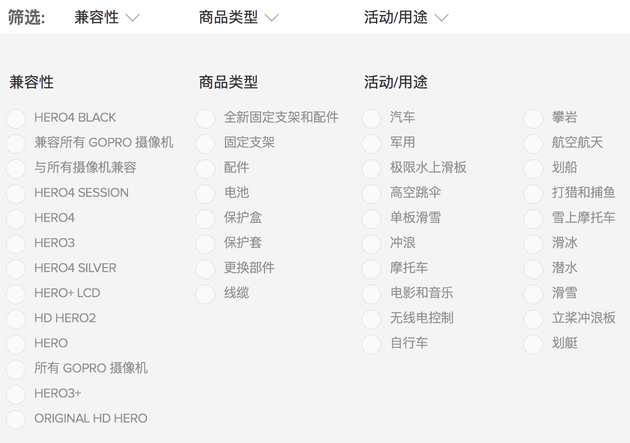
Task: Expand the 兼容性 filter dropdown
Action: [x=107, y=17]
